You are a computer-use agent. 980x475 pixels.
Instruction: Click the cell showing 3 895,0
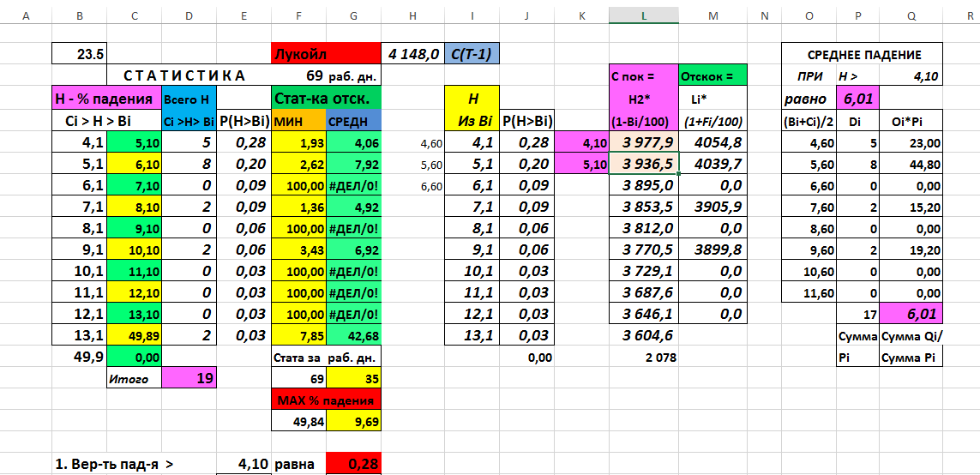[x=644, y=184]
